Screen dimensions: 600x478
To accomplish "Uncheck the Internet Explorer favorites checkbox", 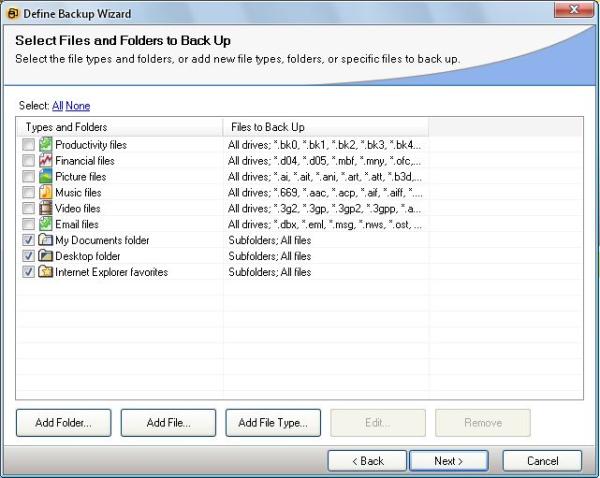I will [28, 272].
